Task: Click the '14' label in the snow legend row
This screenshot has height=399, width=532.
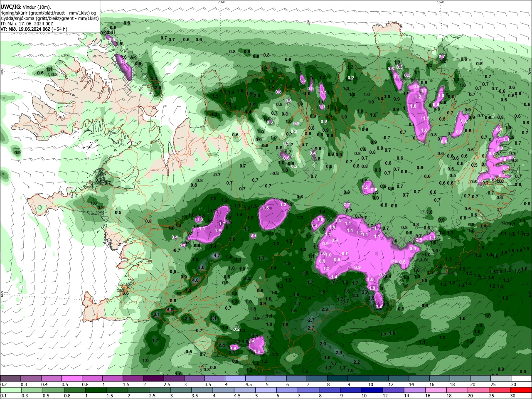Action: (x=411, y=384)
